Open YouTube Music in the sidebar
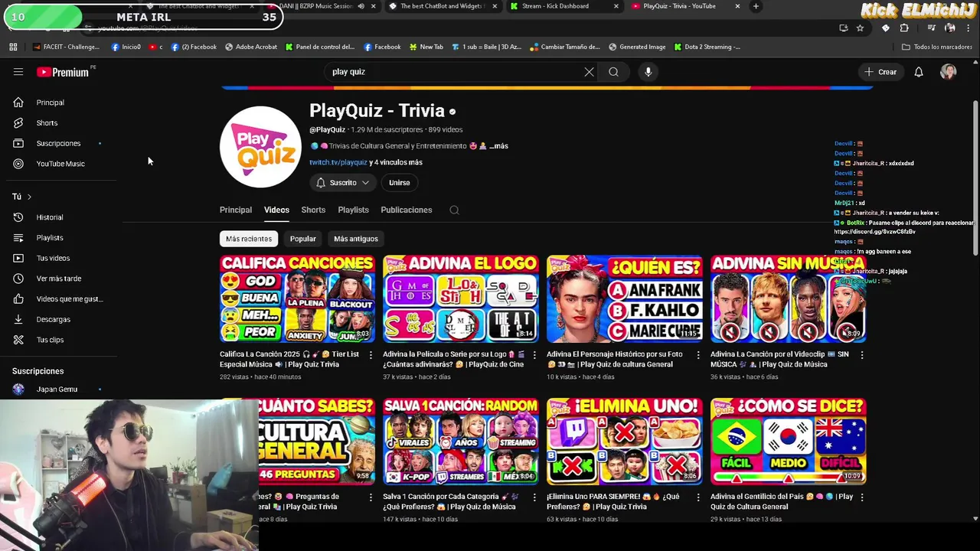 (x=60, y=164)
